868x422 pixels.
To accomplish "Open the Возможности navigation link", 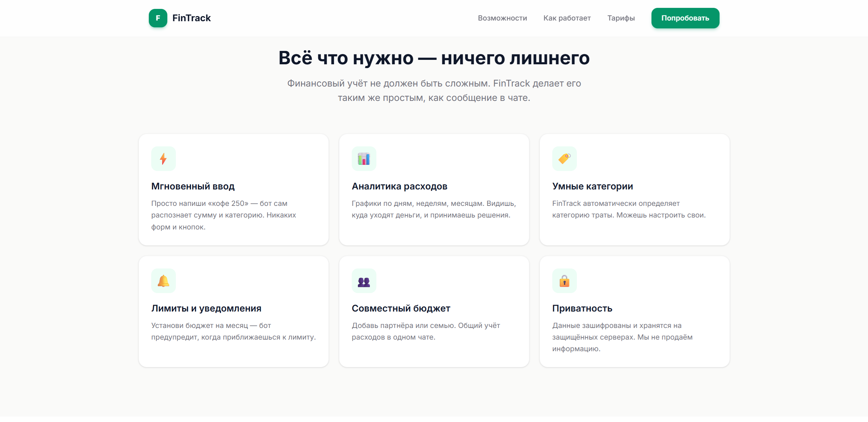I will point(502,18).
